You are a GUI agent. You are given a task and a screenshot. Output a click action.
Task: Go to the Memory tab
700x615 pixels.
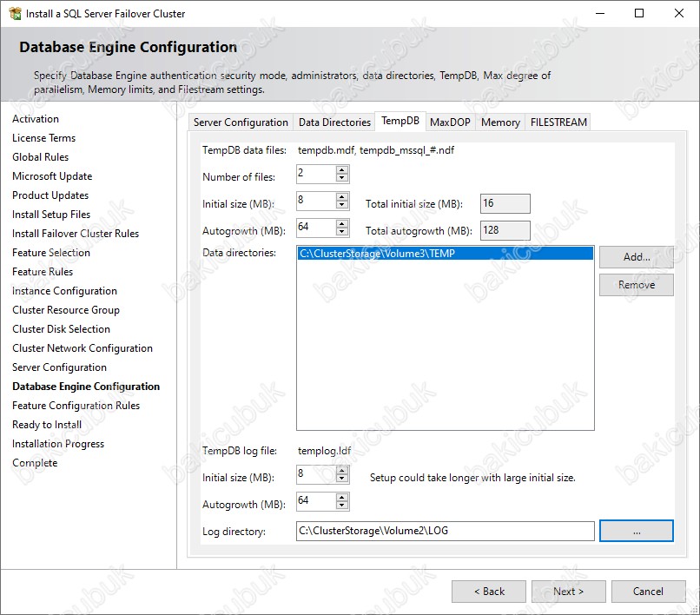coord(500,122)
